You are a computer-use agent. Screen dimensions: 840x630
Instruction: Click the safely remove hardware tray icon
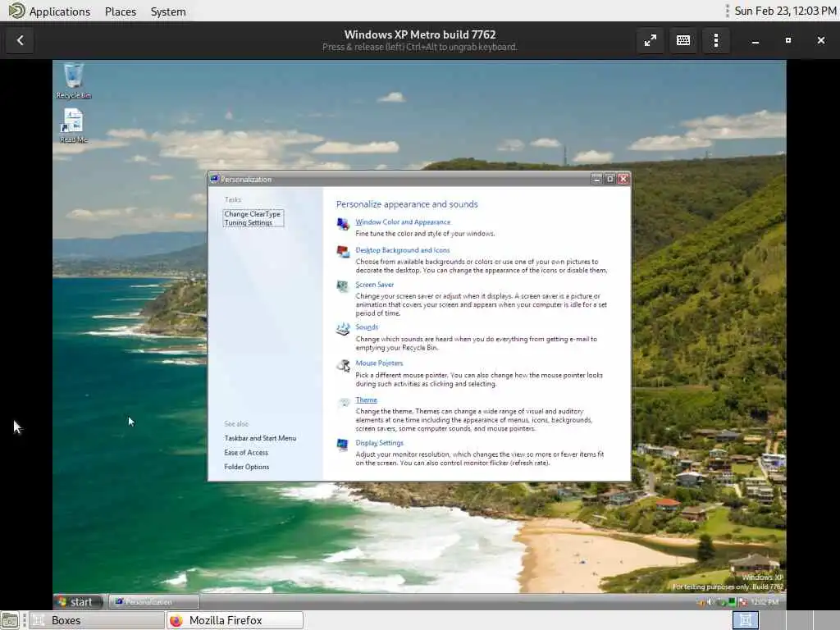point(722,602)
